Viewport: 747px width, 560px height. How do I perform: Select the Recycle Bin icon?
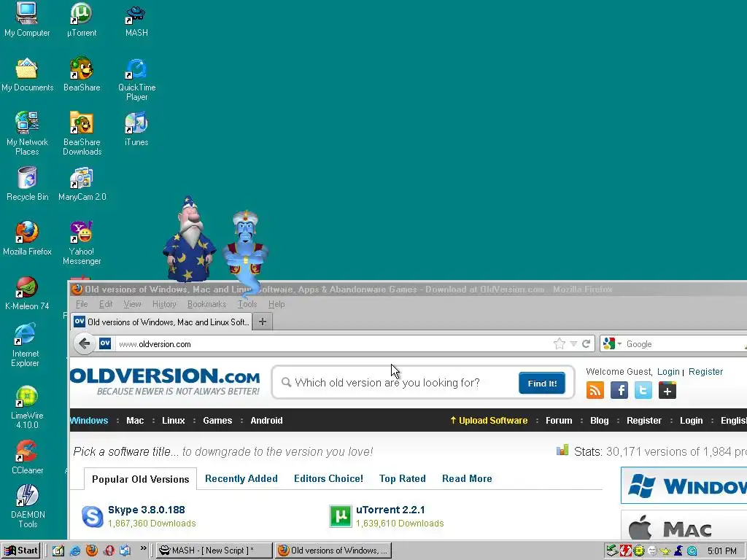click(27, 183)
